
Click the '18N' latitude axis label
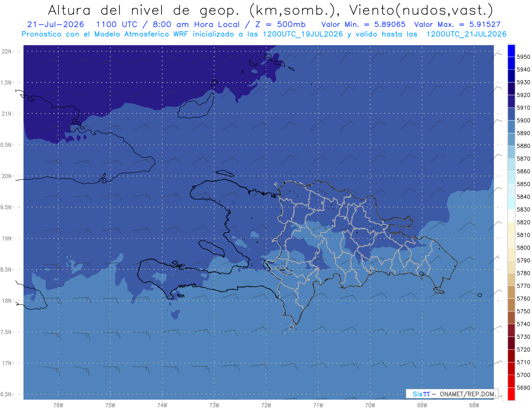pos(8,301)
